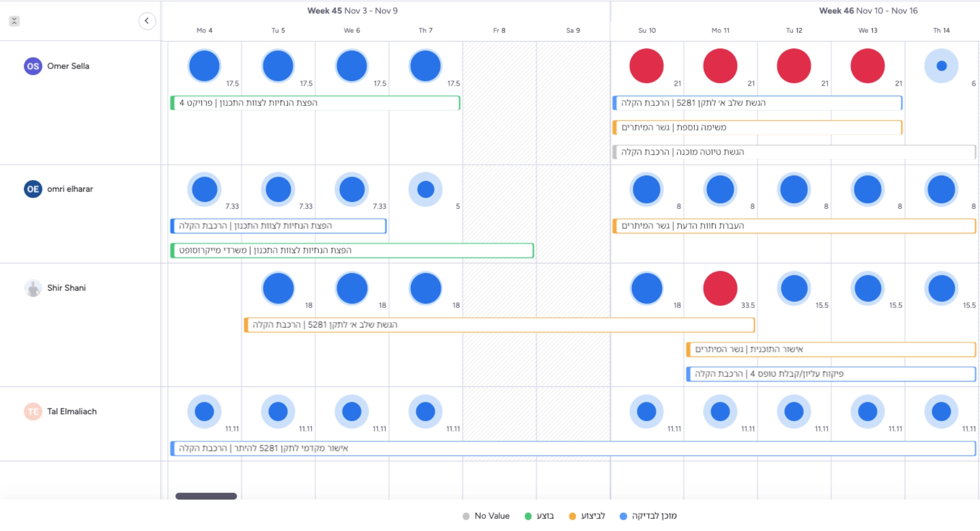Collapse the people sidebar with chevron button

(147, 21)
